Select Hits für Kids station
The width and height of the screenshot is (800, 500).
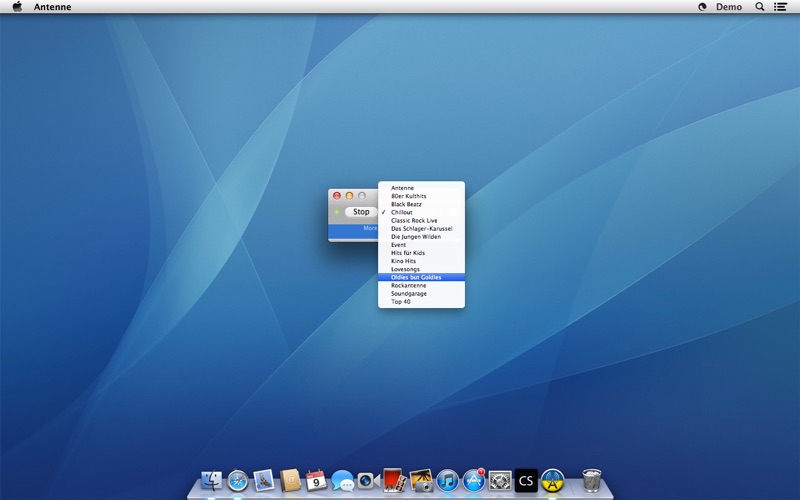[421, 253]
